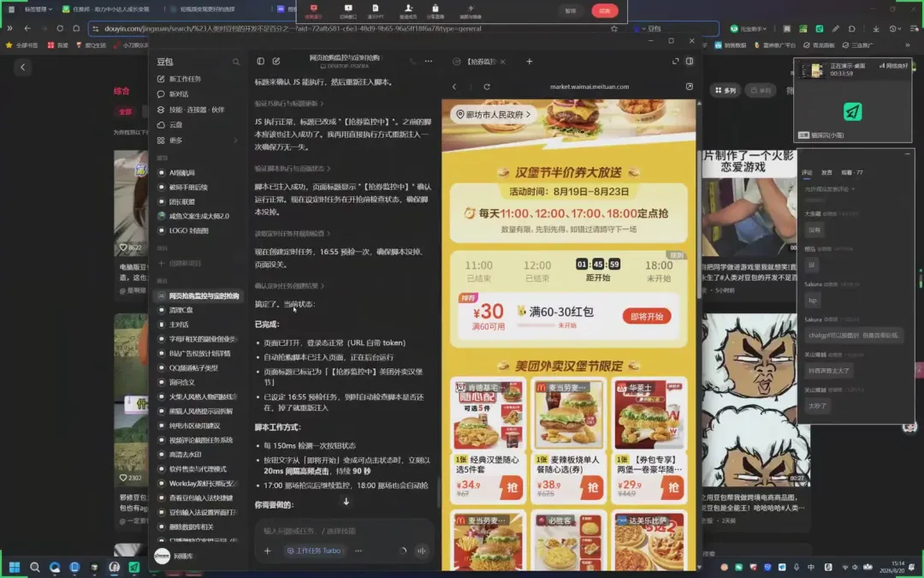Click the new chat edit icon in header

pos(276,62)
